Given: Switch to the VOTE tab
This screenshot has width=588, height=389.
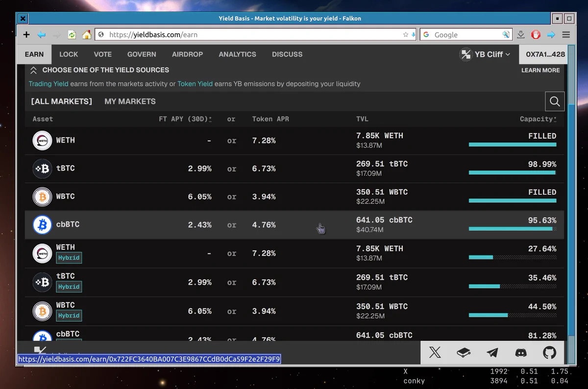Looking at the screenshot, I should pyautogui.click(x=103, y=54).
